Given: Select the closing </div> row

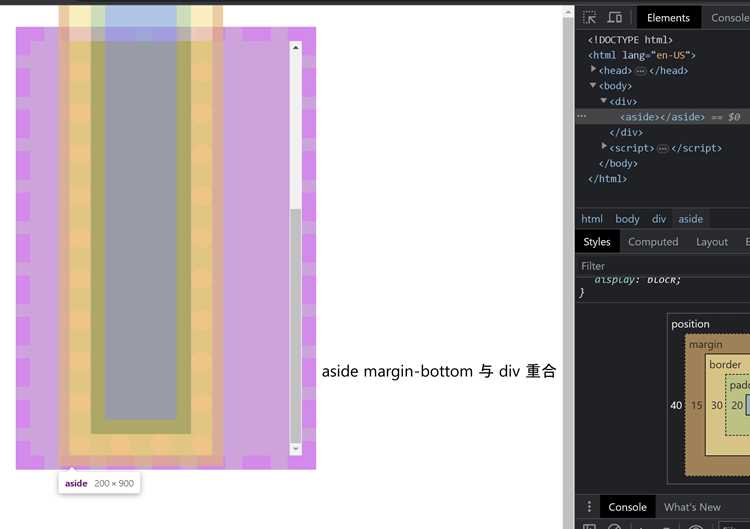Looking at the screenshot, I should tap(626, 132).
